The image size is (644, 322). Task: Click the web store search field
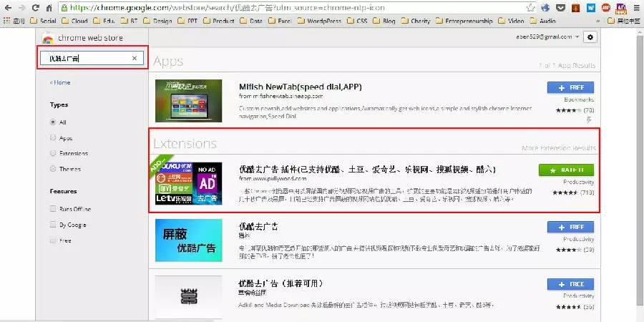point(84,58)
